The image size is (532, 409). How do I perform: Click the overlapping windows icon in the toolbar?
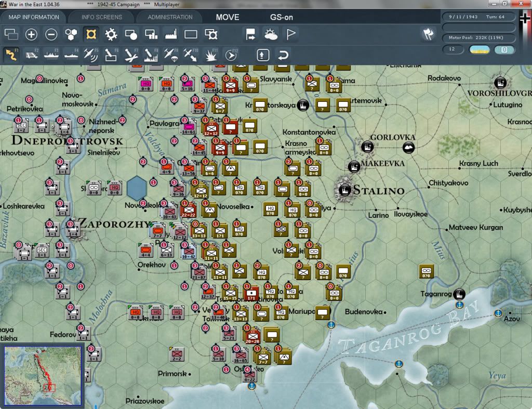11,34
